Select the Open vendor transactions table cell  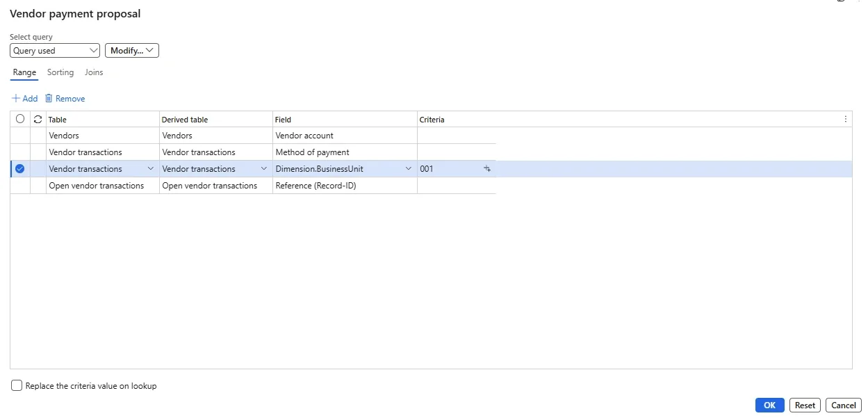(102, 186)
